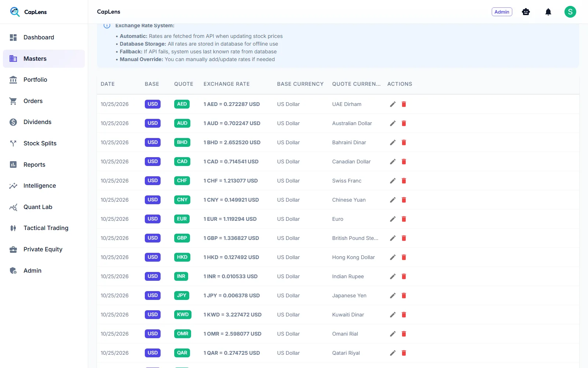Delete the KWD exchange rate row
Screen dimensions: 588x368
point(404,315)
